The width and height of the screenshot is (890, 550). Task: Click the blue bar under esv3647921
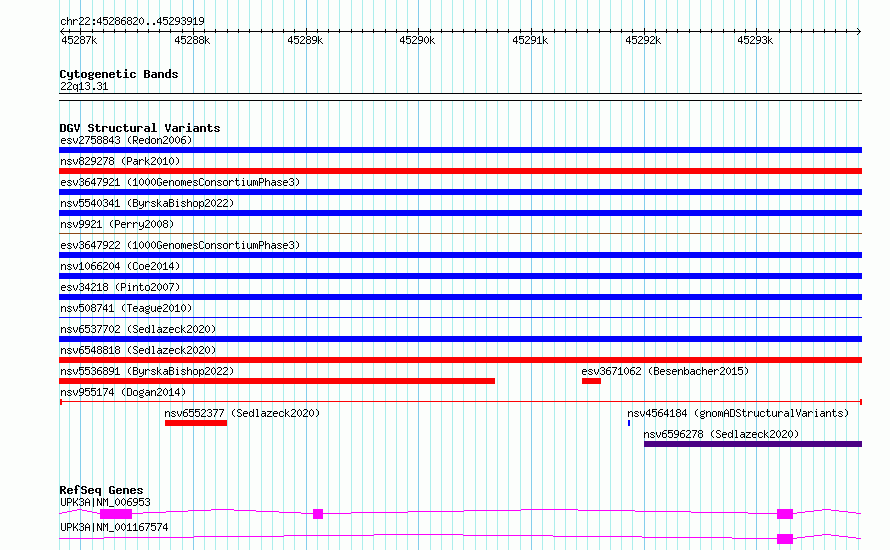click(460, 192)
